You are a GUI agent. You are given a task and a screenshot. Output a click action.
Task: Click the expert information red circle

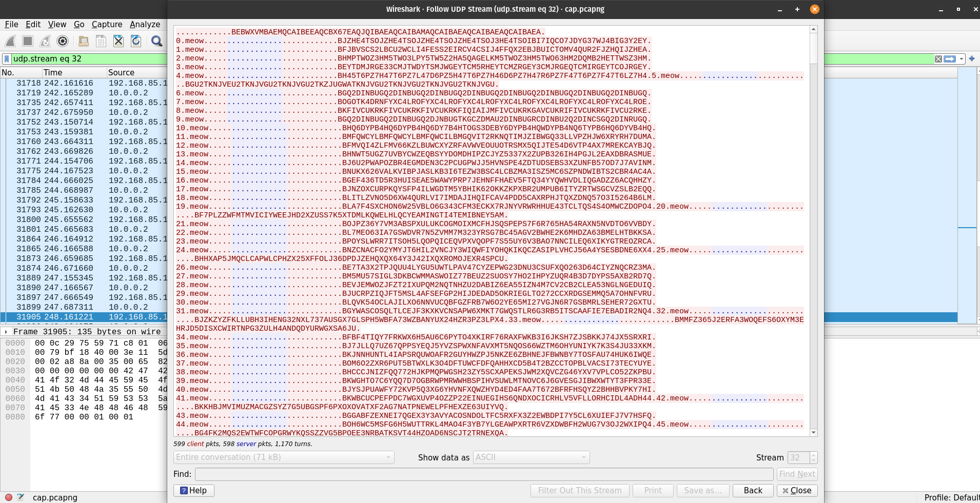click(9, 497)
